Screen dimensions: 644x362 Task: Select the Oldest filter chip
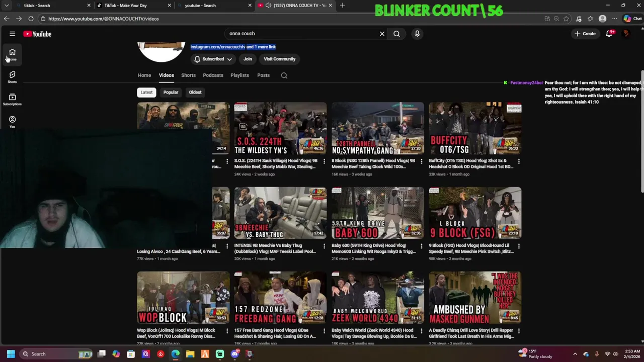click(x=195, y=93)
